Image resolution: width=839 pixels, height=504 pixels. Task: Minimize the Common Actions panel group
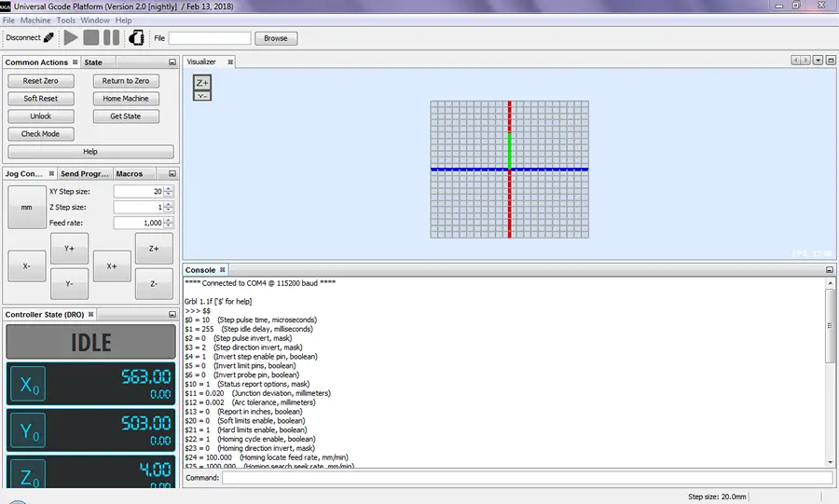[x=172, y=62]
